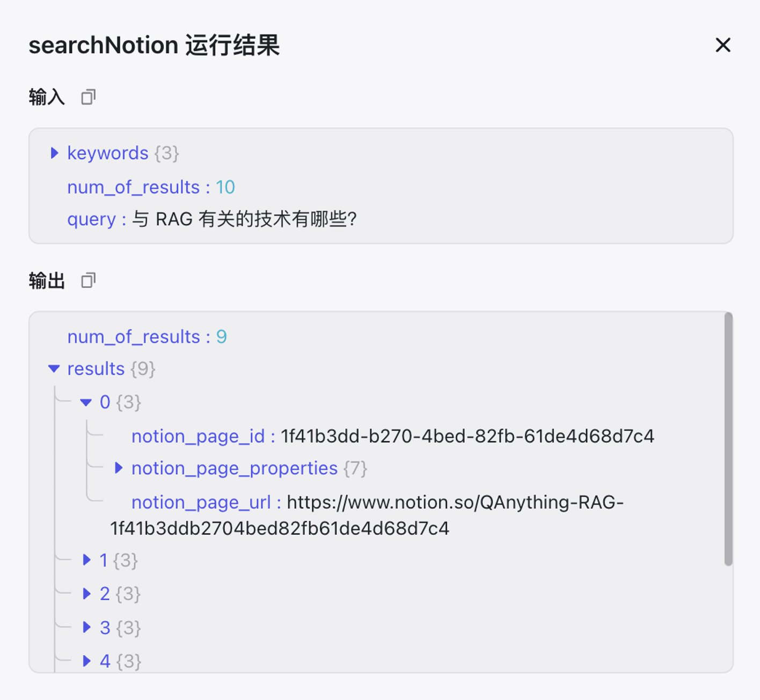Expand the keywords node
Viewport: 760px width, 700px height.
pyautogui.click(x=54, y=153)
